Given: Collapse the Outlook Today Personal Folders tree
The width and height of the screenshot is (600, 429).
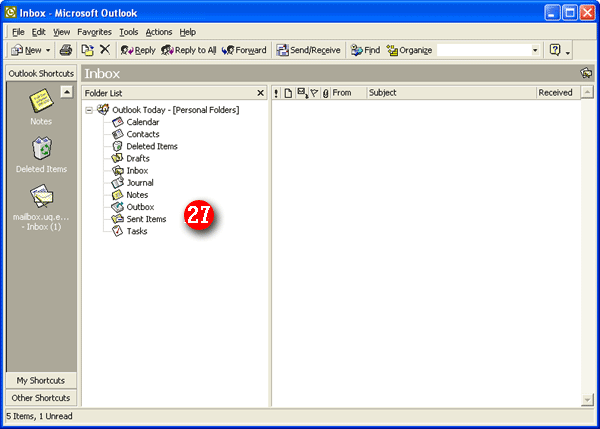Looking at the screenshot, I should coord(89,110).
